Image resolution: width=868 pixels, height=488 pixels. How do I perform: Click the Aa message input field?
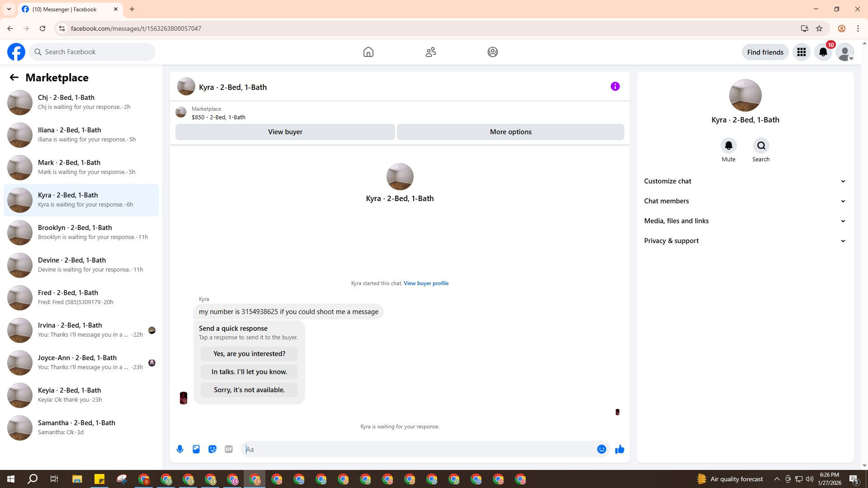coord(418,449)
